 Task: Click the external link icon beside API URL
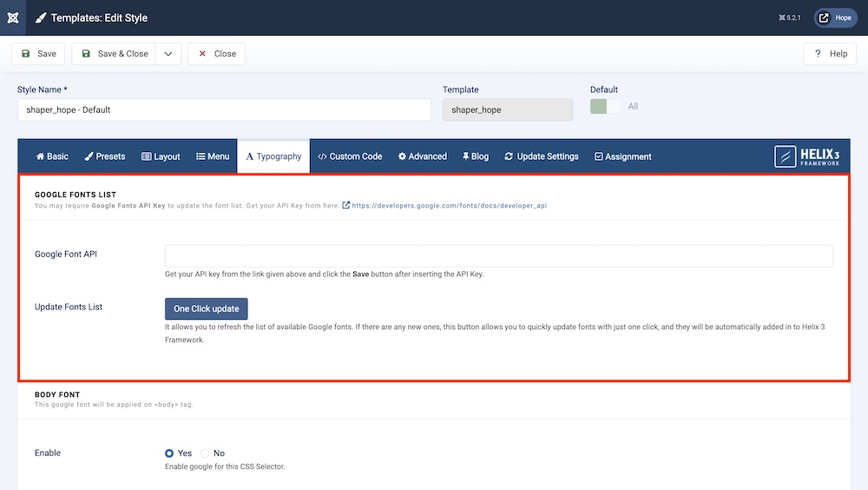coord(346,206)
